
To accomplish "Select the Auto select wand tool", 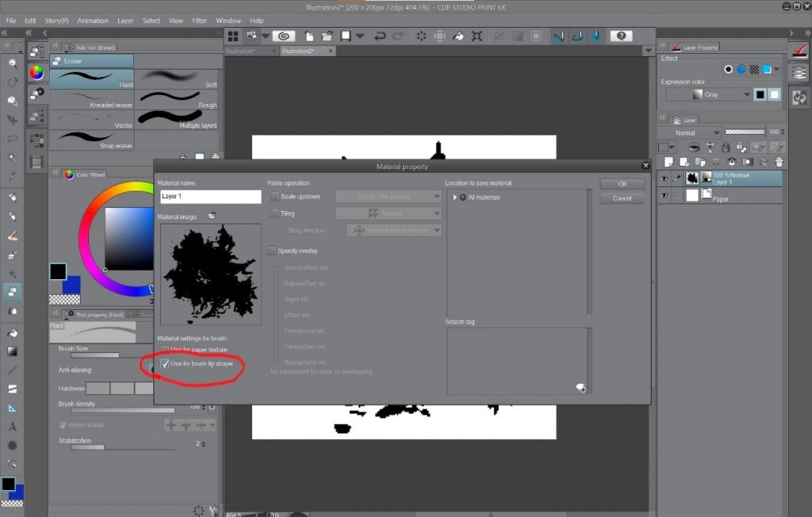I will point(13,157).
